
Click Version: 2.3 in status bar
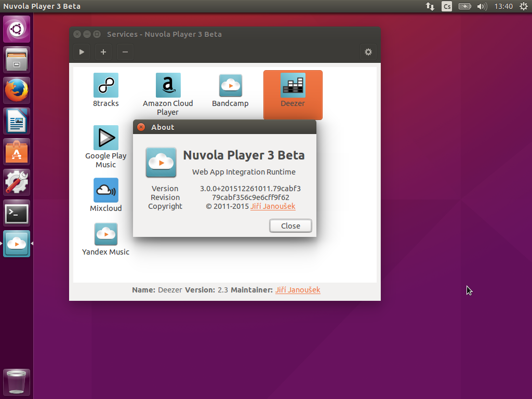206,290
